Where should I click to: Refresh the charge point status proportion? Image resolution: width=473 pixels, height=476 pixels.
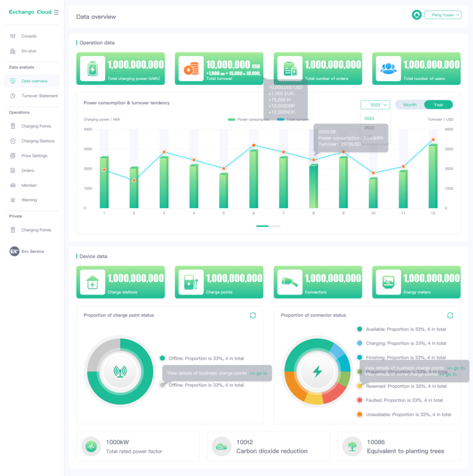point(253,316)
